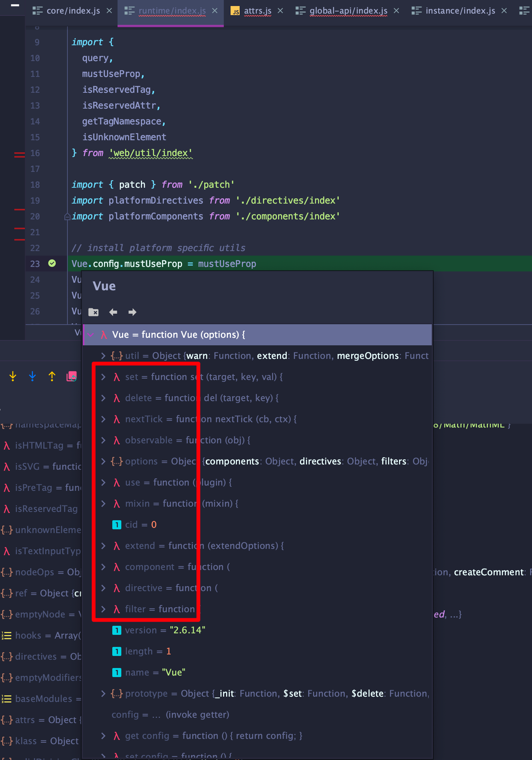Select isHTMLTag variable in debugger list

pos(41,446)
